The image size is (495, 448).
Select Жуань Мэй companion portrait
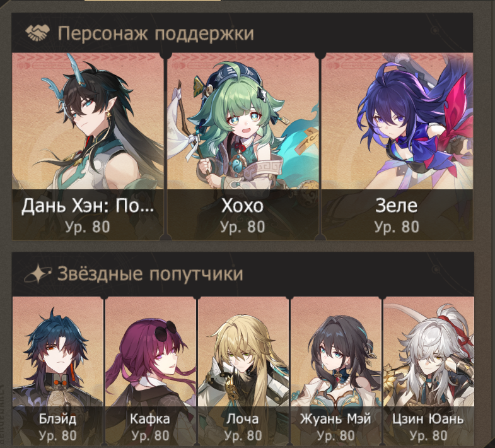[336, 371]
